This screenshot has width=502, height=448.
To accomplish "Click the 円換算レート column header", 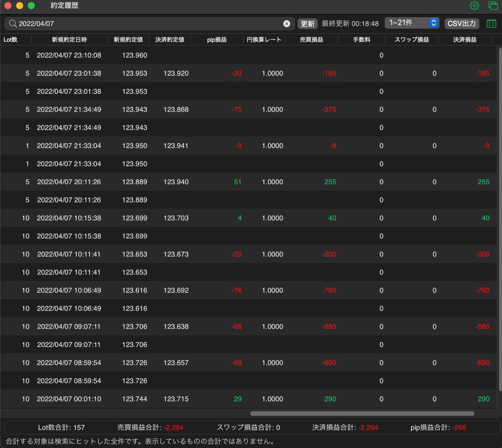I will (x=264, y=40).
